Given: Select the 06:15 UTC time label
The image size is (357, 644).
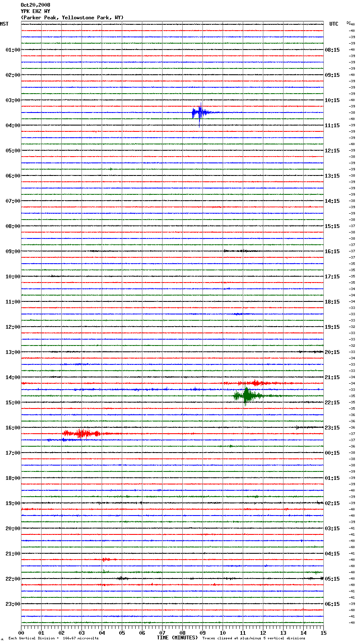Looking at the screenshot, I should [x=332, y=604].
